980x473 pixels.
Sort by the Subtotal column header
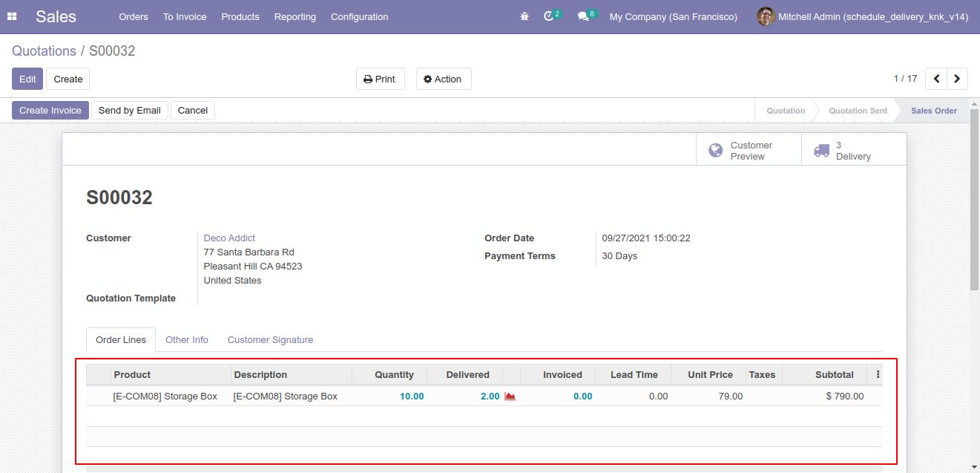click(824, 375)
